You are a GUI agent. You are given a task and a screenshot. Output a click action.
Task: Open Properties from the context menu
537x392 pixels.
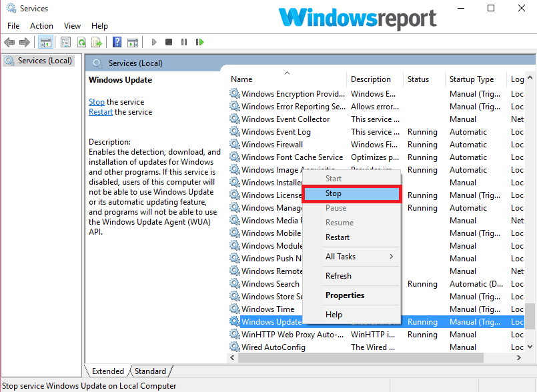point(352,295)
